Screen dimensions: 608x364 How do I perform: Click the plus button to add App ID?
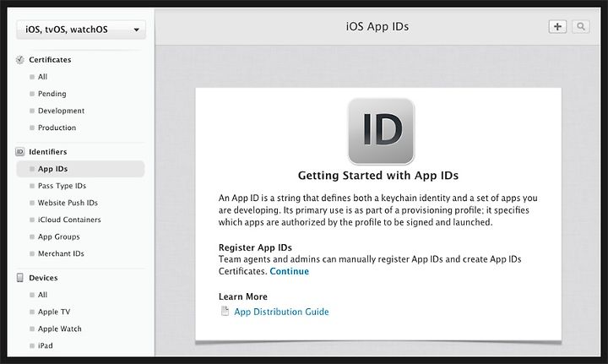click(x=557, y=26)
